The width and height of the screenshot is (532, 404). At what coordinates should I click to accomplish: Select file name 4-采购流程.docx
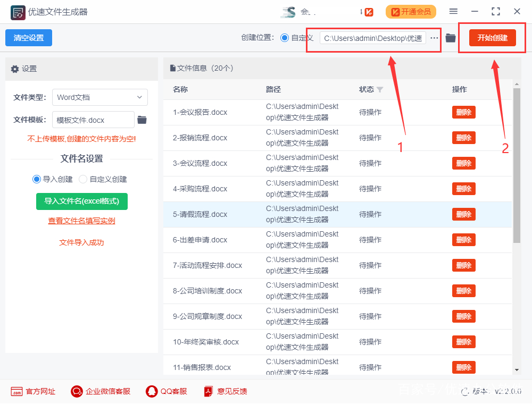click(200, 189)
